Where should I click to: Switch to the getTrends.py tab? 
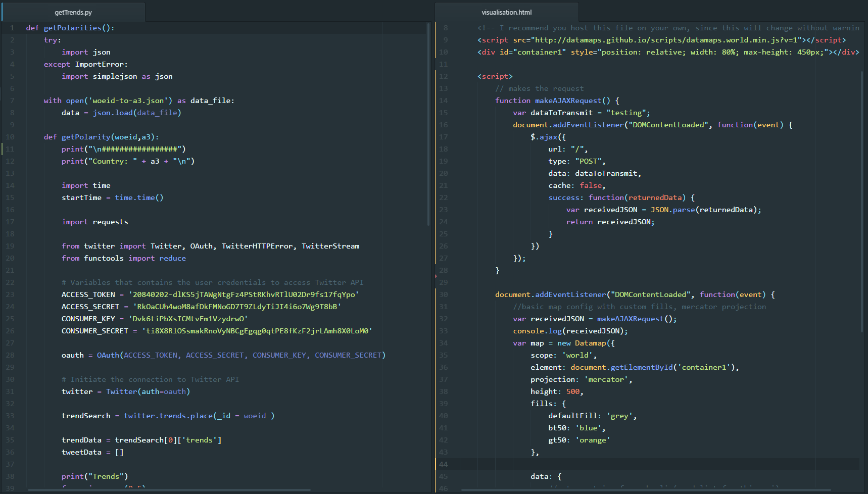click(73, 12)
